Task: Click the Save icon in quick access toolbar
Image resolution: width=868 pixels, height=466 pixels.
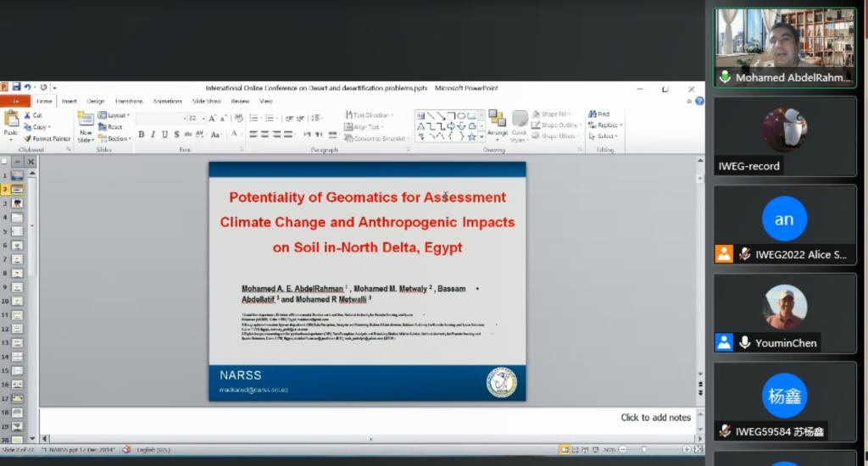Action: tap(16, 87)
